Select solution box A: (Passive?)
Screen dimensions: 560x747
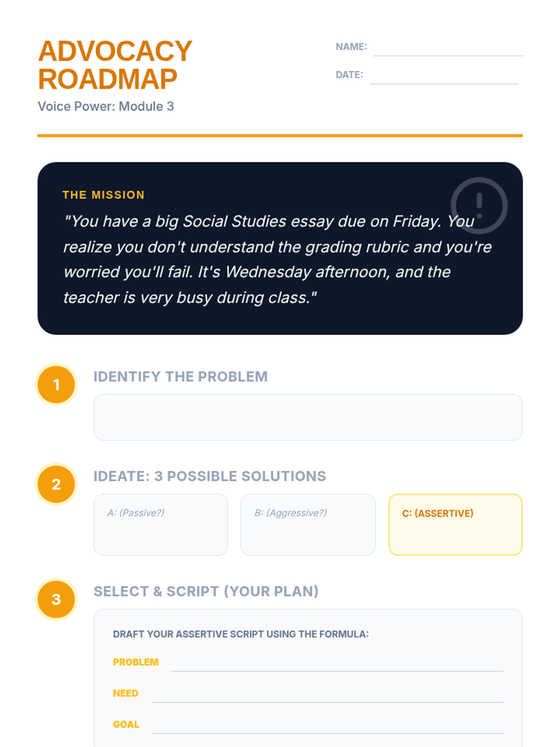[x=161, y=525]
